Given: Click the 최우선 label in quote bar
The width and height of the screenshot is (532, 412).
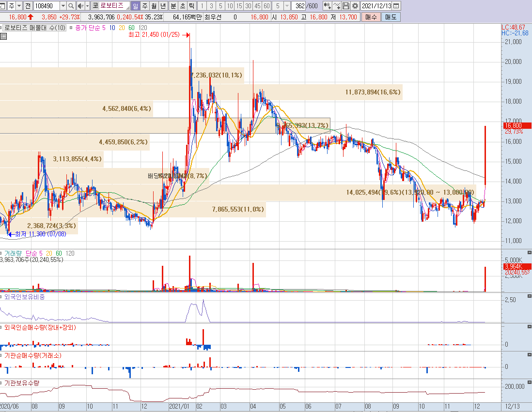Looking at the screenshot, I should coord(213,17).
